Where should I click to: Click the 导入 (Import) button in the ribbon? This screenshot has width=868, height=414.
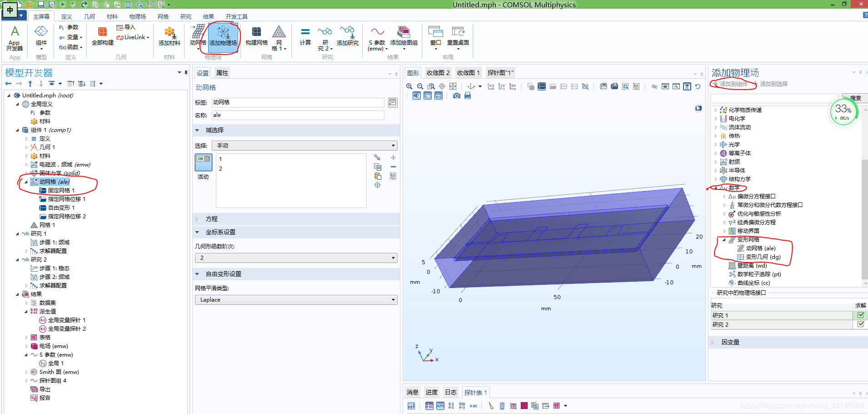126,27
